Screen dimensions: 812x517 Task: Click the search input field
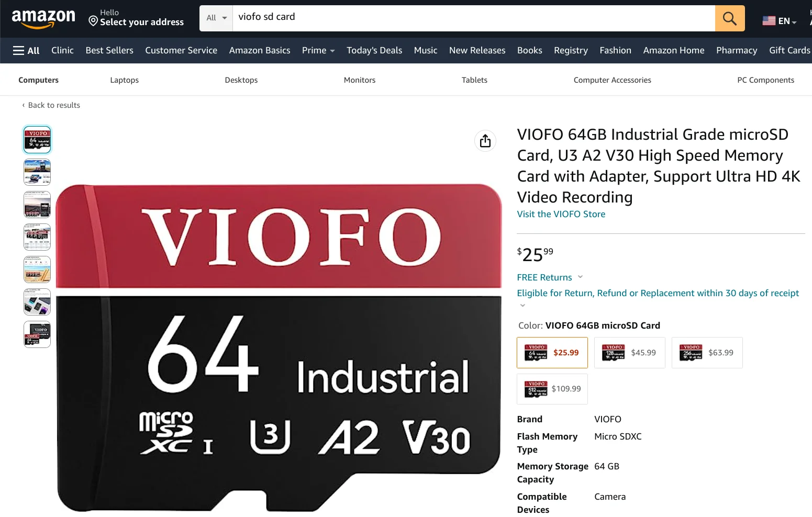(474, 18)
